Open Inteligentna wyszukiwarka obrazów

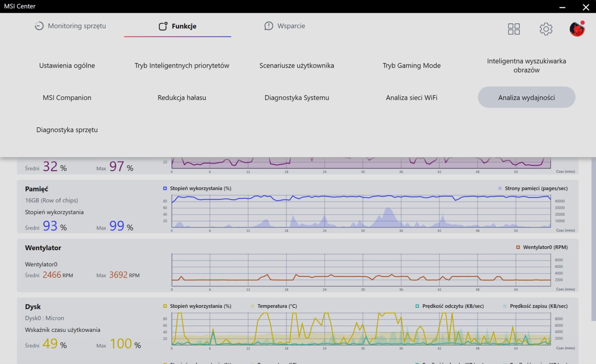(526, 66)
